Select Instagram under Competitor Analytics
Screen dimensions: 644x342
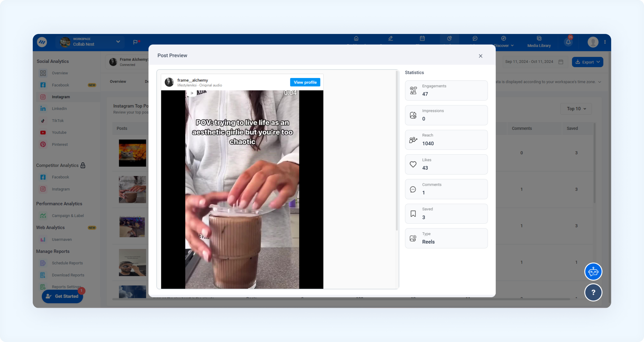coord(61,189)
